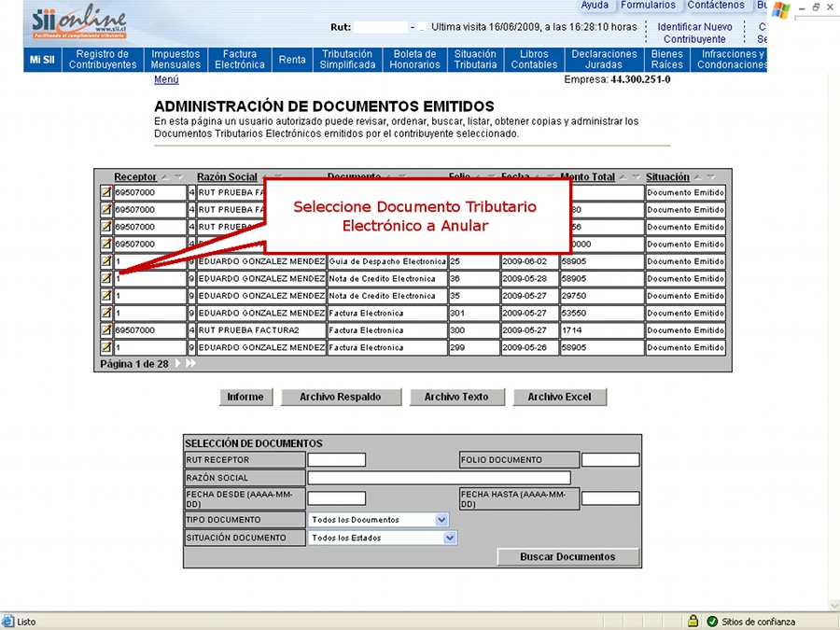840x630 pixels.
Task: Click the Windows flag logo
Action: tap(781, 10)
